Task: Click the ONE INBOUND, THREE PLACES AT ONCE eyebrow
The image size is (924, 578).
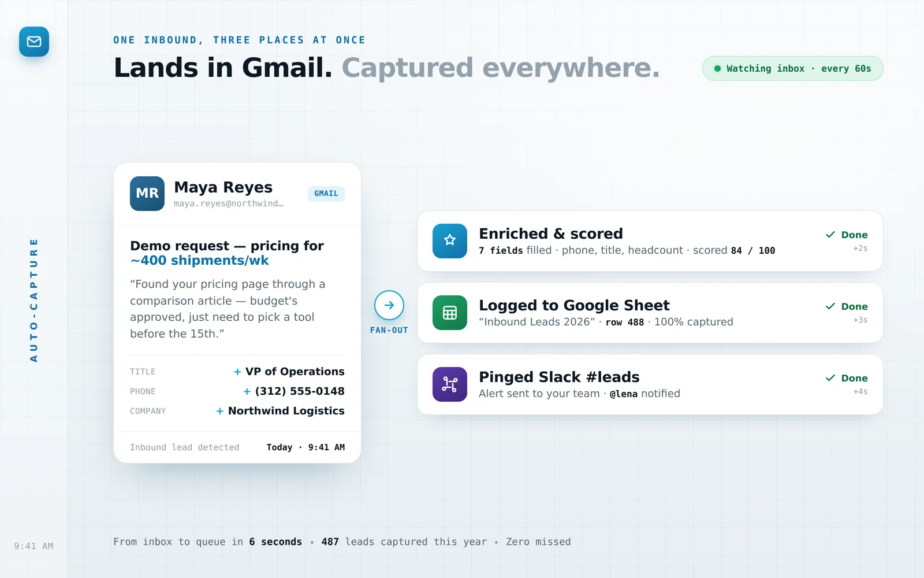Action: (240, 40)
